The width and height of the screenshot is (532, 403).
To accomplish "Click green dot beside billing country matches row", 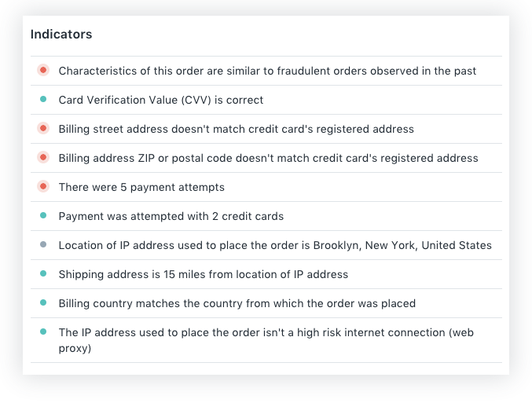I will [x=43, y=302].
